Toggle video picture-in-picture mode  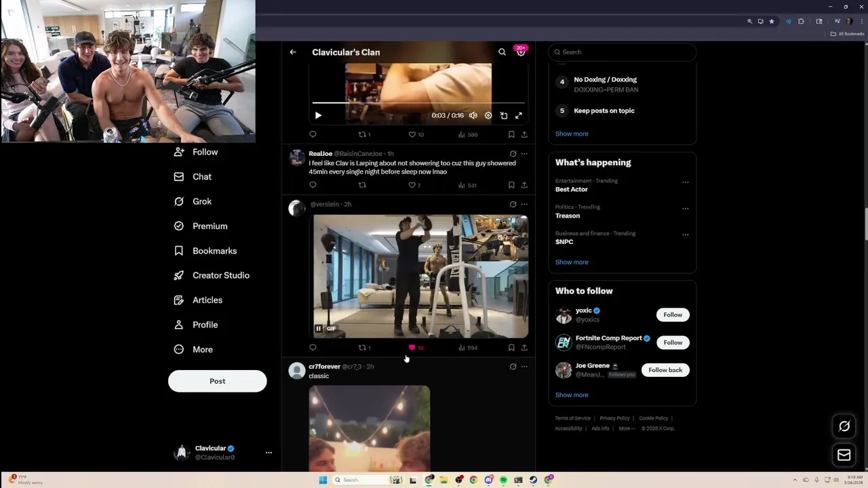click(x=504, y=115)
